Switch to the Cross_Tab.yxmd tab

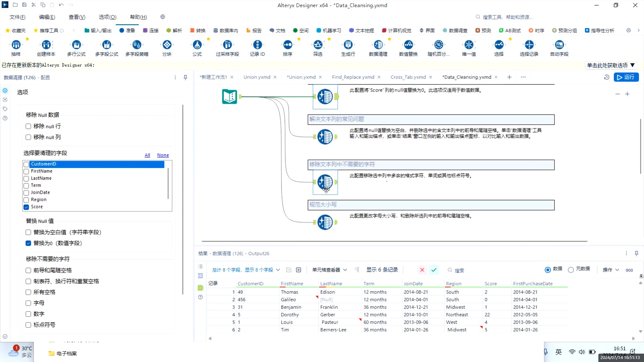click(408, 77)
